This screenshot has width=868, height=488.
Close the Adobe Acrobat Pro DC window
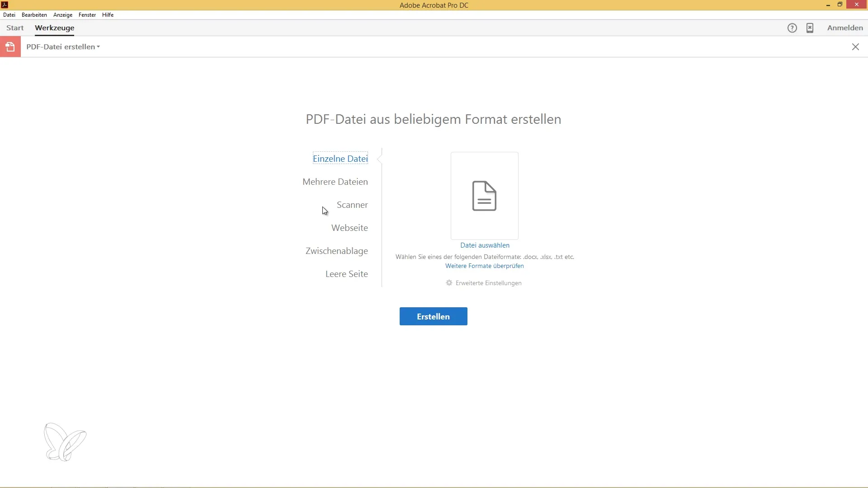[857, 5]
